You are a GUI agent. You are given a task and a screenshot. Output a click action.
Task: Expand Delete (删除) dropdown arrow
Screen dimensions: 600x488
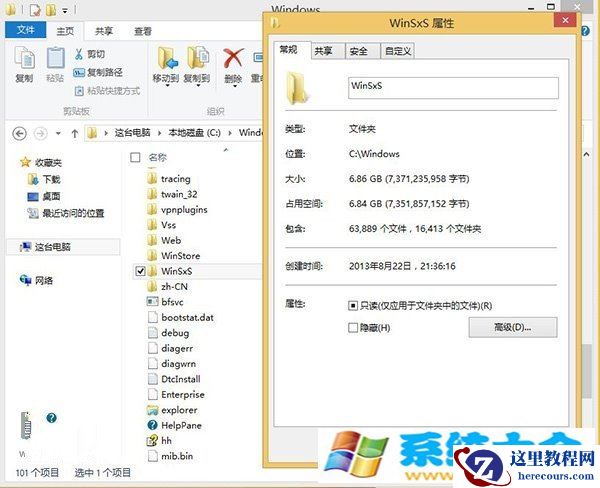point(234,86)
